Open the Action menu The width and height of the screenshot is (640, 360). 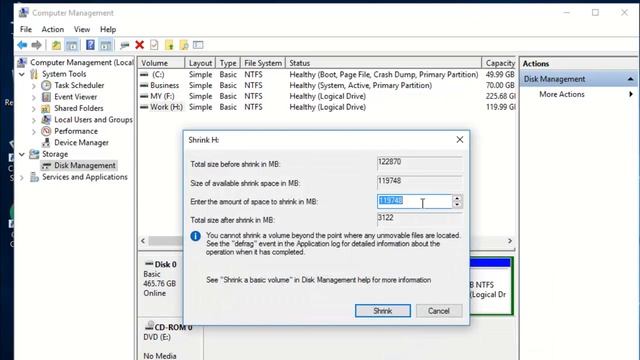pos(53,29)
